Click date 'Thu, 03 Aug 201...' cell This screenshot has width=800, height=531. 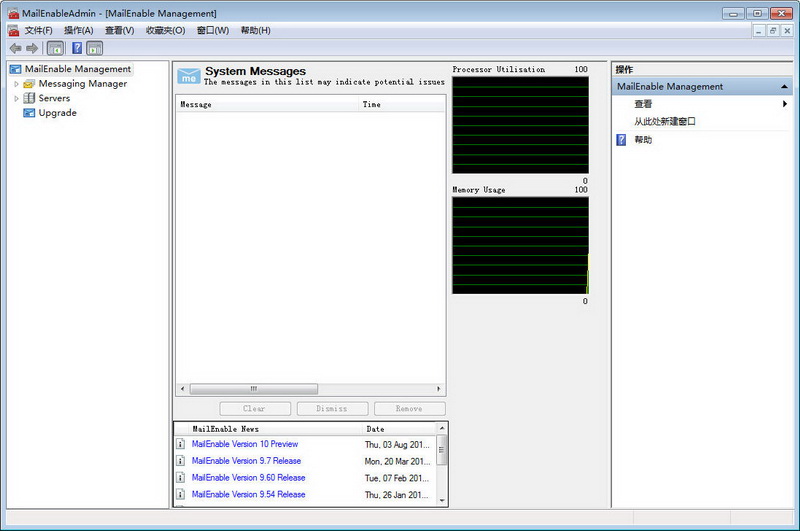click(397, 445)
